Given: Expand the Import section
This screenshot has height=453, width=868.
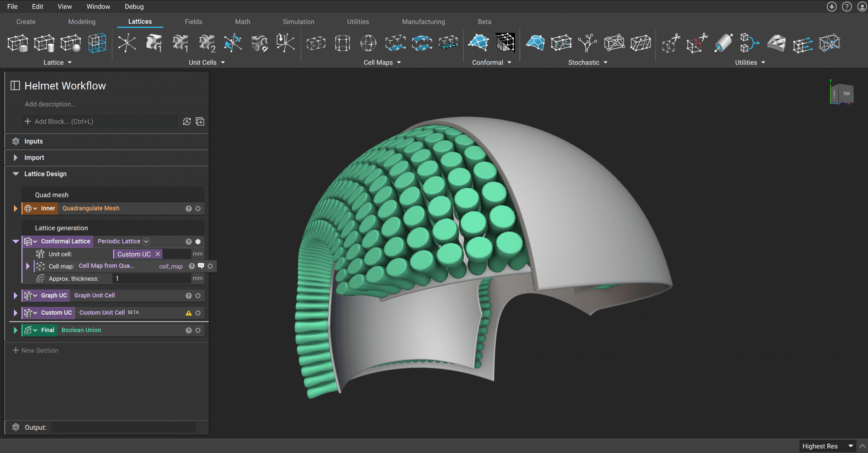Looking at the screenshot, I should point(16,158).
